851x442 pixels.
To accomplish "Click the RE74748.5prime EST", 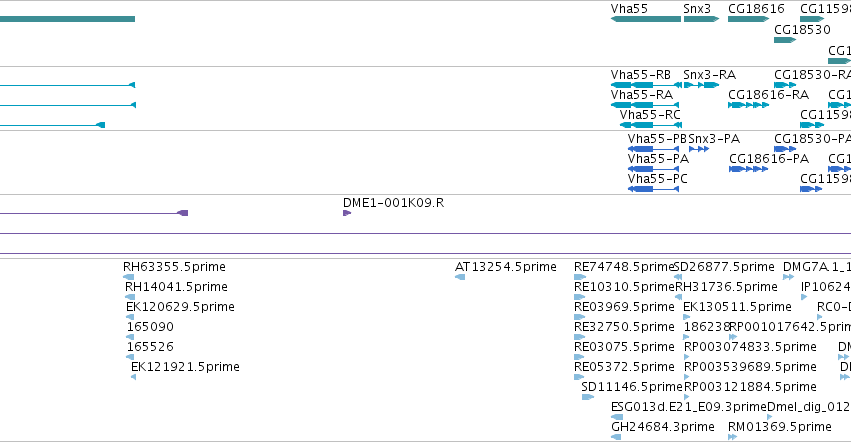I will pos(580,277).
